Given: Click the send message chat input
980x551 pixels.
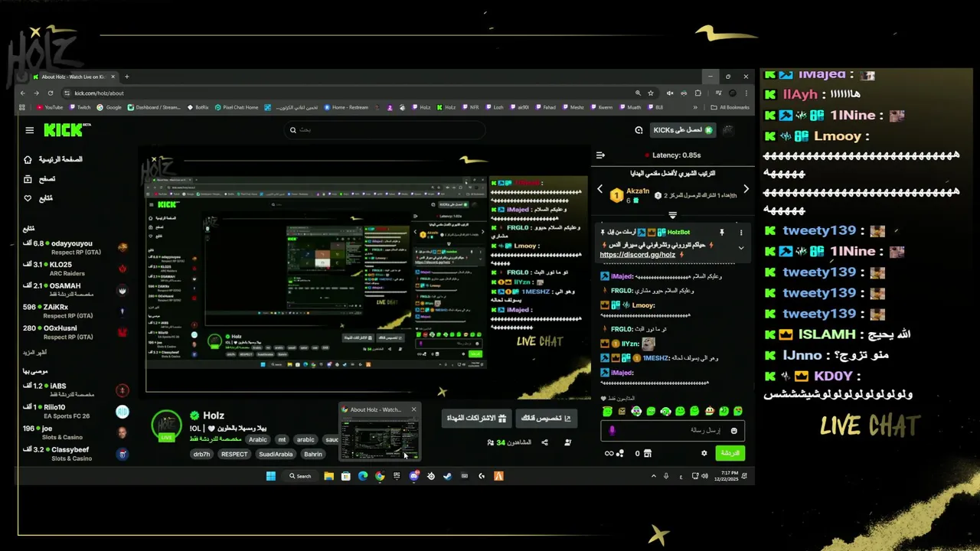Looking at the screenshot, I should 672,431.
